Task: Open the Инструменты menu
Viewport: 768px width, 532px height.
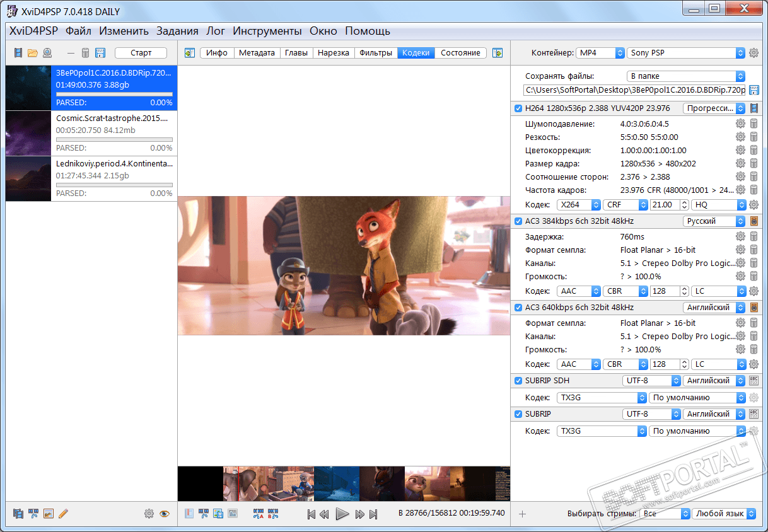Action: pyautogui.click(x=267, y=31)
